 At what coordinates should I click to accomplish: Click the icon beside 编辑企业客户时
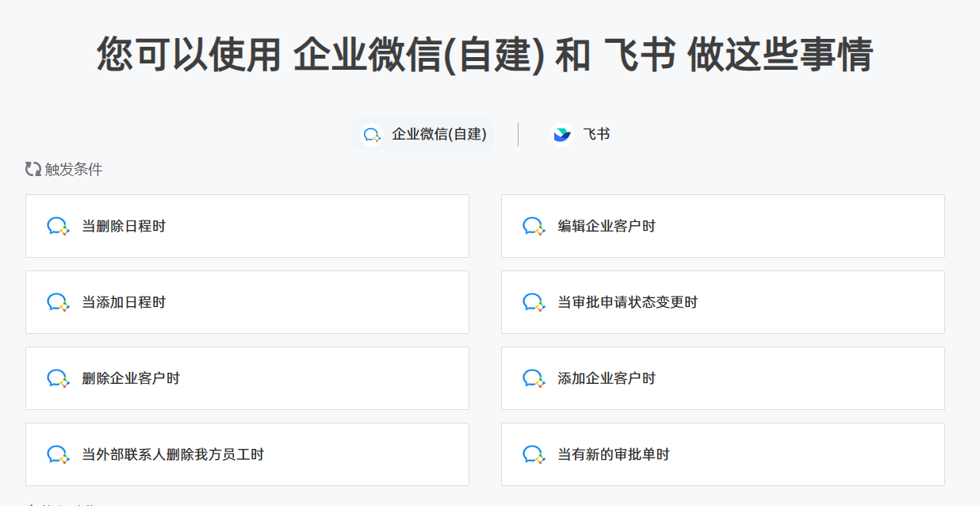pyautogui.click(x=534, y=227)
